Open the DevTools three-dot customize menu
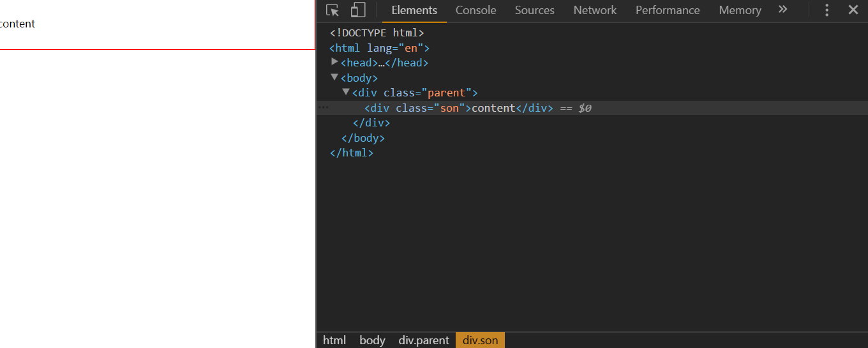 [x=827, y=10]
